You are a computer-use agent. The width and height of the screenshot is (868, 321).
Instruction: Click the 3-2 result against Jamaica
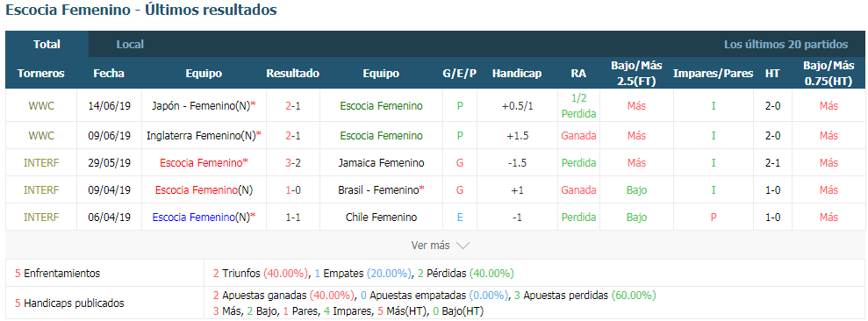(x=293, y=163)
